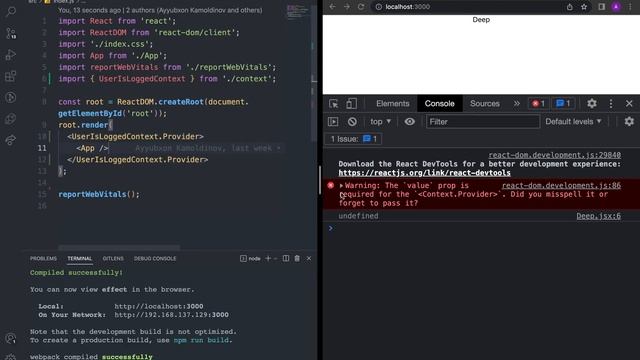Expand the Warning error message triangle
Viewport: 640px width, 360px height.
(341, 186)
